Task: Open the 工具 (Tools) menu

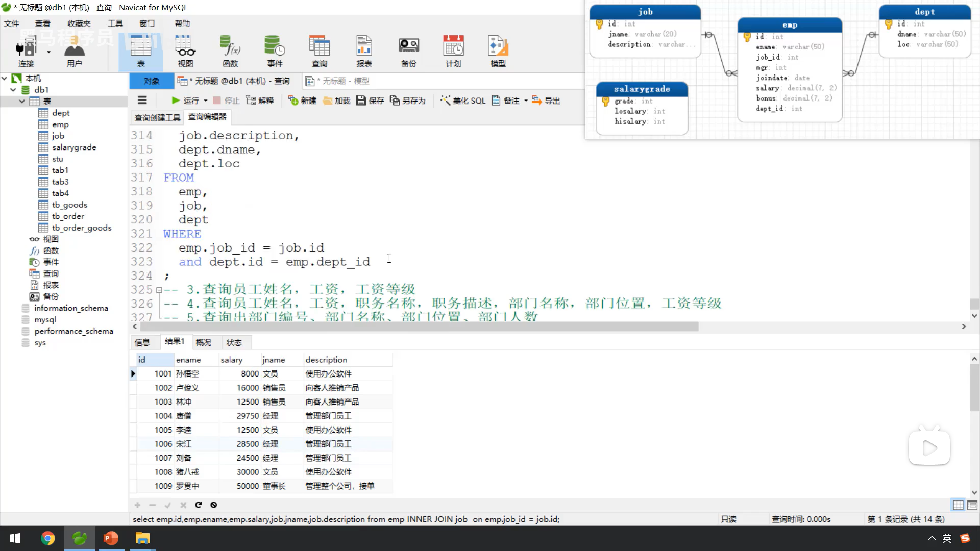Action: click(x=115, y=23)
